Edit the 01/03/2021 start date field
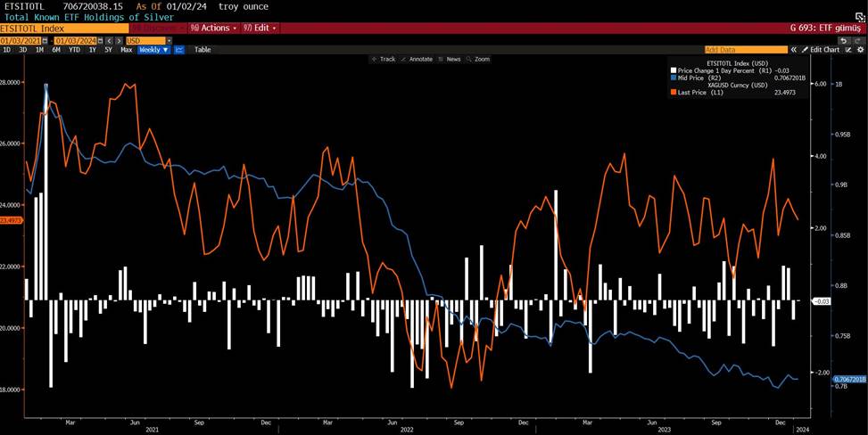Viewport: 868px width, 435px height. point(21,41)
